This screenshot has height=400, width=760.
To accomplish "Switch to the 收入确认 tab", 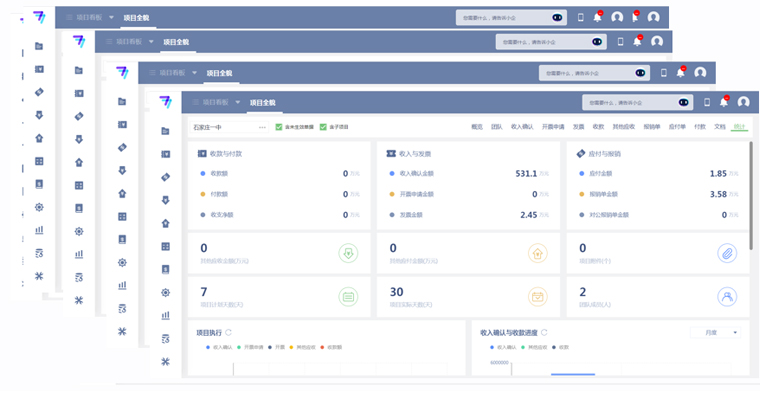I will [x=522, y=127].
